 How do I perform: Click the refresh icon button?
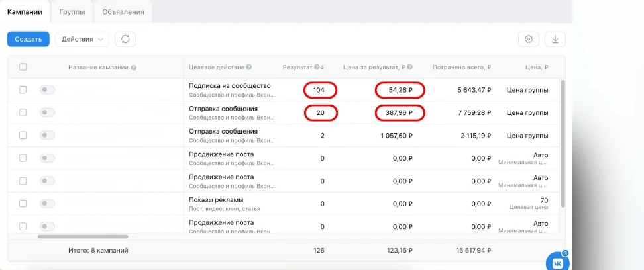point(125,39)
